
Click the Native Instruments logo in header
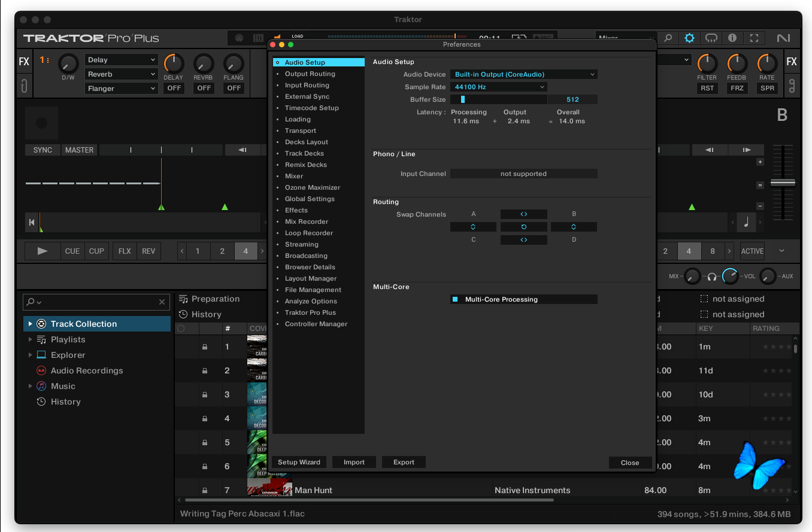783,38
